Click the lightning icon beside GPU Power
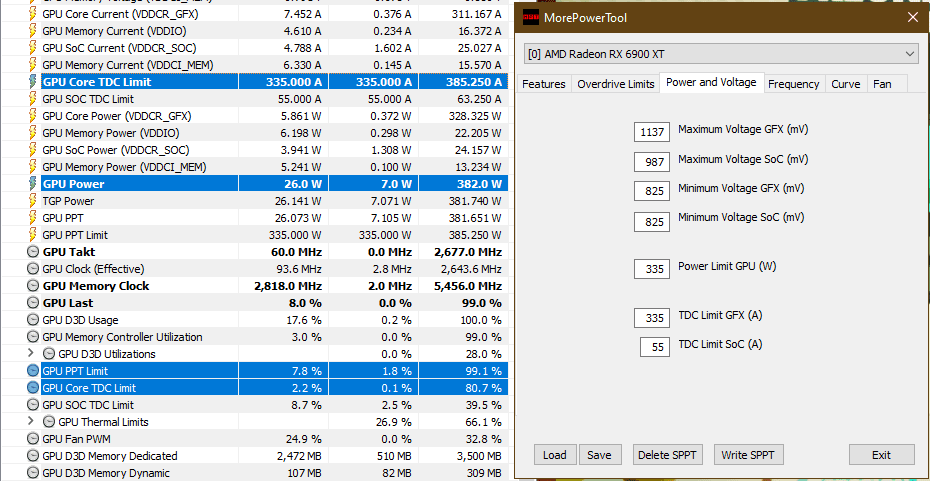This screenshot has height=481, width=930. click(x=33, y=184)
